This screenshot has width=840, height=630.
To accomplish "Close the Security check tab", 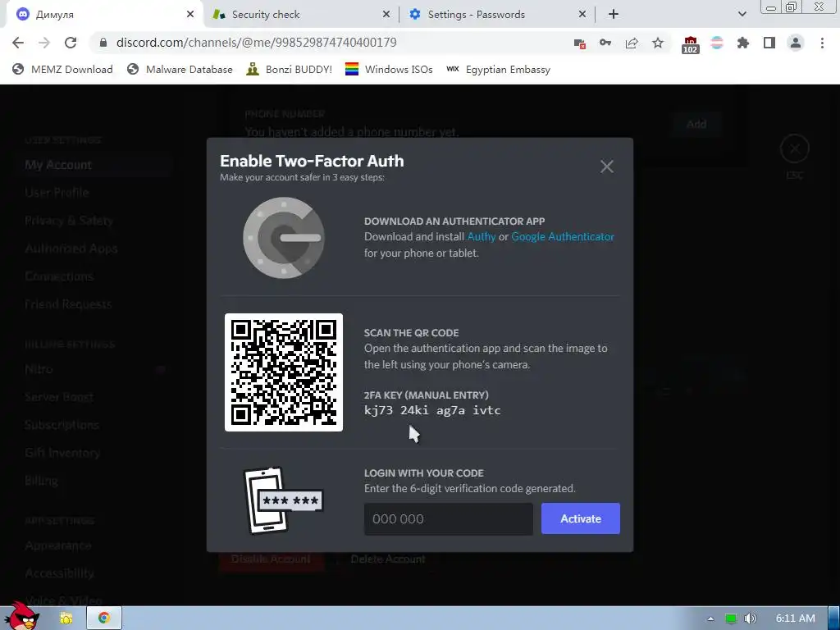I will pos(386,15).
